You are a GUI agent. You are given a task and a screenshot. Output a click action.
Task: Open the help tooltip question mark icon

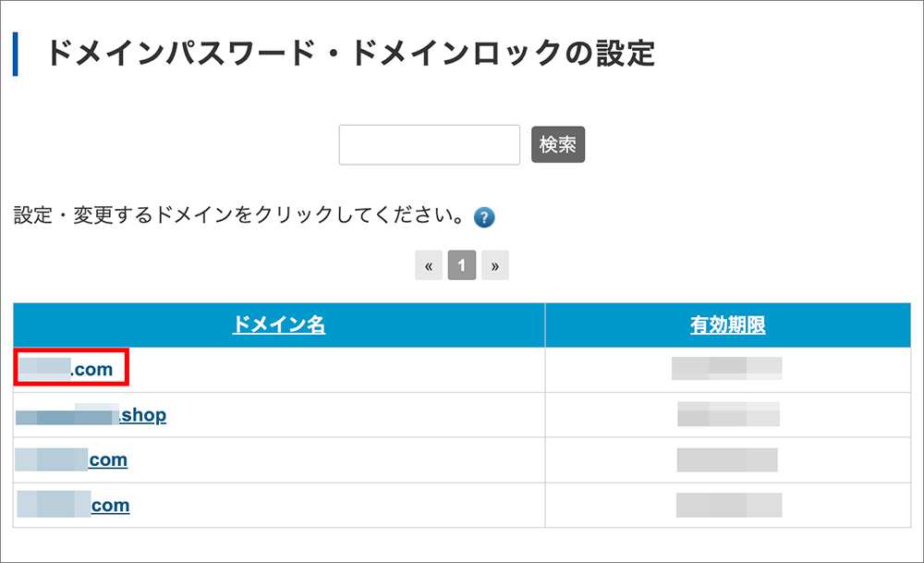pyautogui.click(x=483, y=216)
